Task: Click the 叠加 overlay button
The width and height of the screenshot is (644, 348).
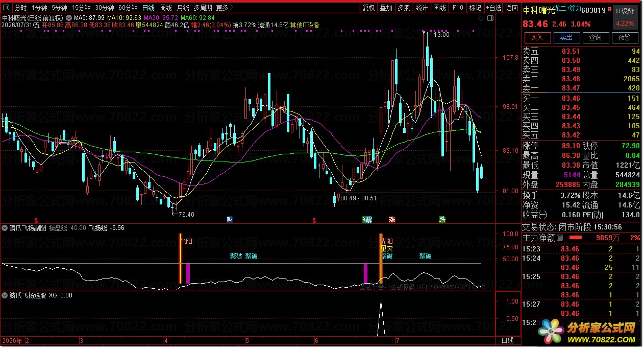Action: [x=386, y=8]
